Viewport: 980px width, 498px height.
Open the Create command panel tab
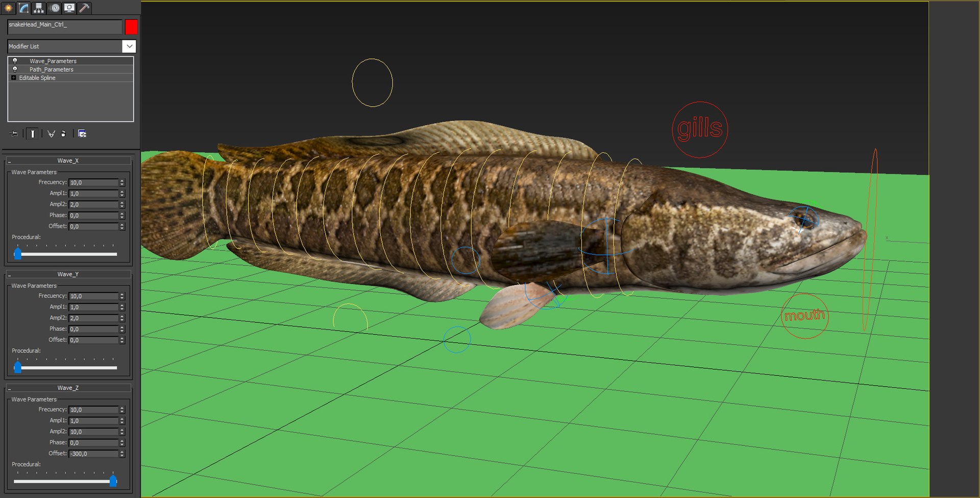pos(8,8)
